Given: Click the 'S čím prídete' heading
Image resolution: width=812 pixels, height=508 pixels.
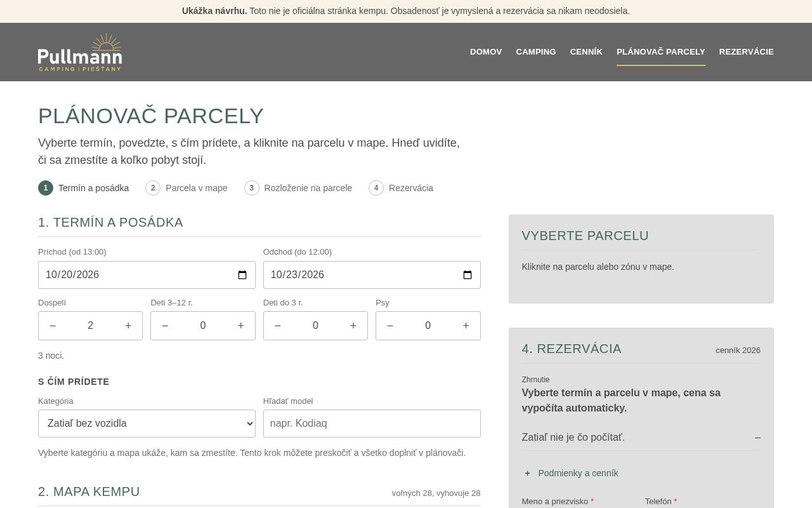Looking at the screenshot, I should click(74, 382).
